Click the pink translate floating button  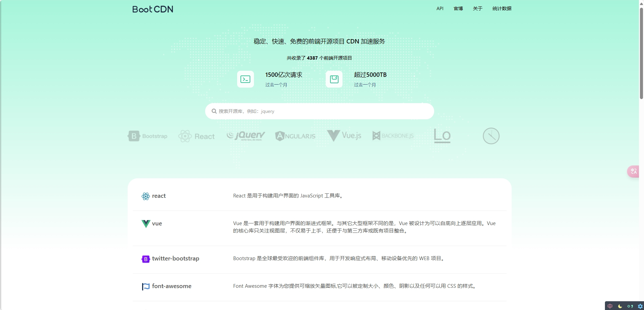click(x=633, y=171)
